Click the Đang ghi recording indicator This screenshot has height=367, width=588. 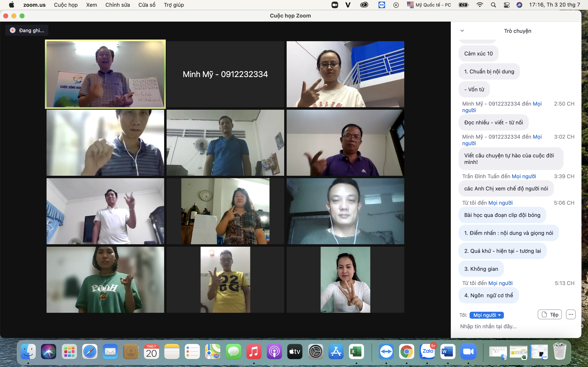(x=27, y=30)
